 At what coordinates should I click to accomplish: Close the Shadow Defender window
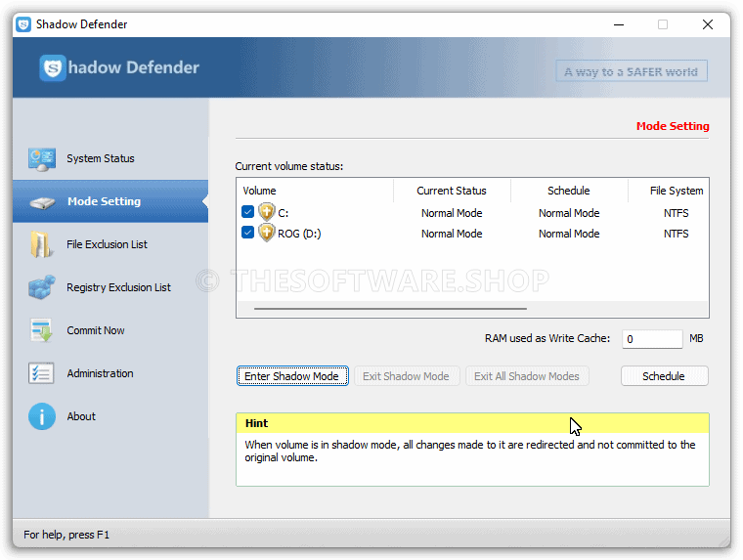click(708, 24)
